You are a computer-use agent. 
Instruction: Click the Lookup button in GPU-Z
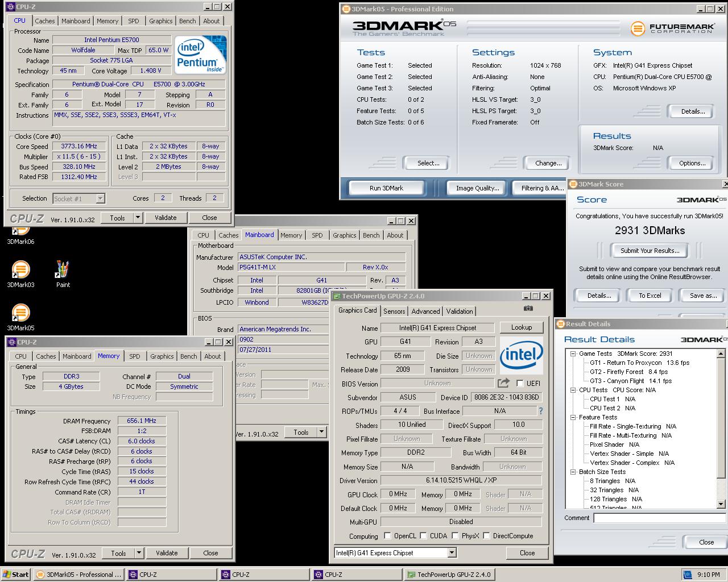522,327
